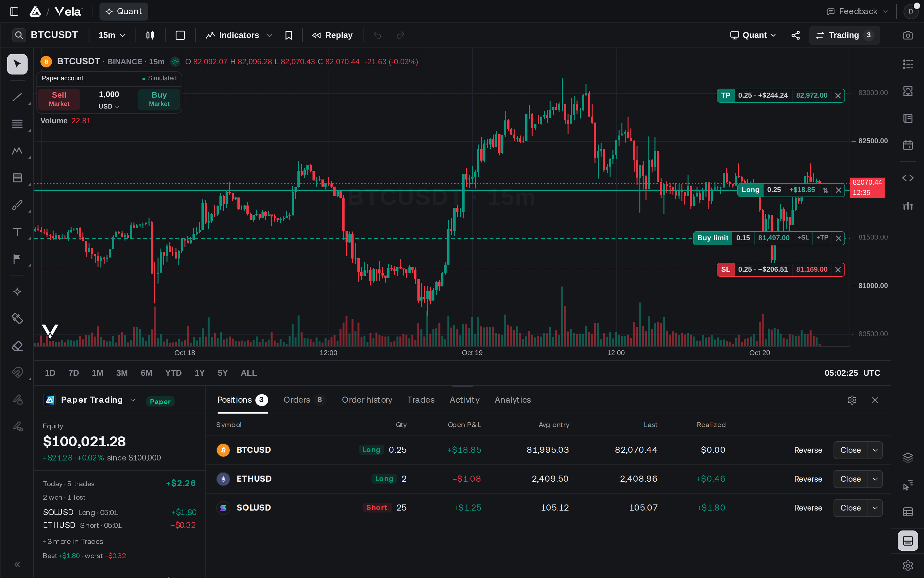Viewport: 924px width, 578px height.
Task: Expand the Feedback menu
Action: 857,12
